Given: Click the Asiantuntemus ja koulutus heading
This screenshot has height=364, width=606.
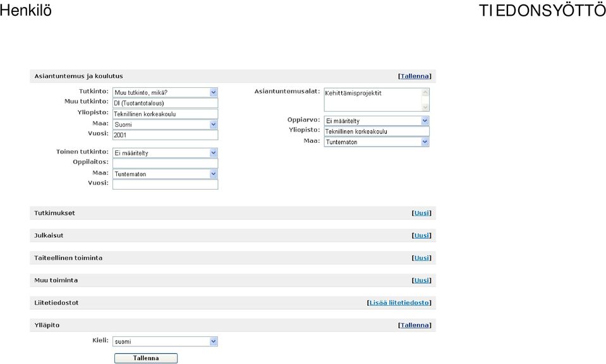Looking at the screenshot, I should (x=78, y=76).
